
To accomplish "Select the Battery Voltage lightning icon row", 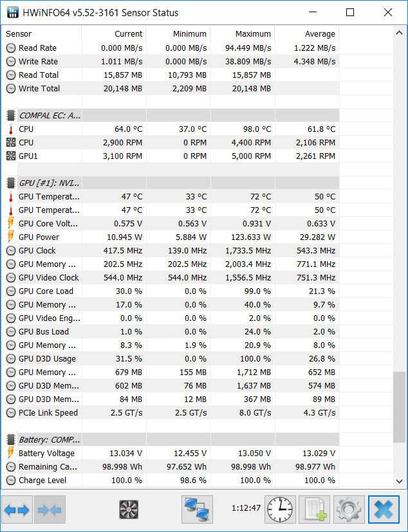I will pyautogui.click(x=171, y=453).
